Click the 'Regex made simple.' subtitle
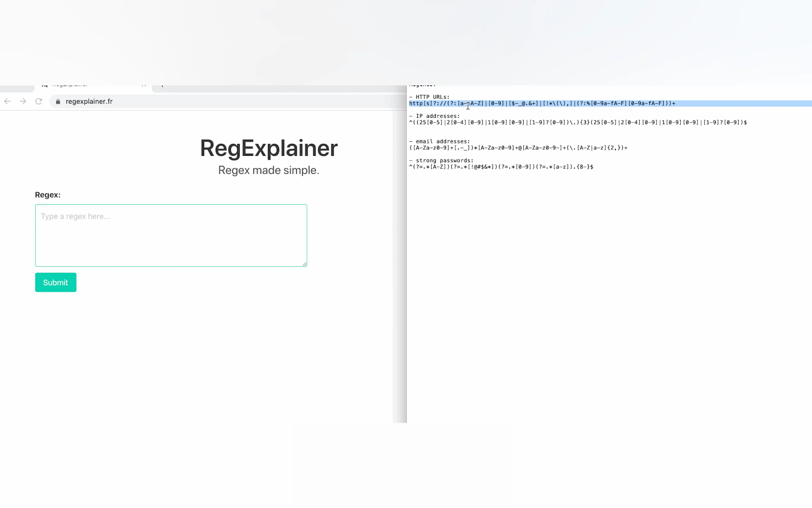The image size is (812, 508). click(269, 170)
